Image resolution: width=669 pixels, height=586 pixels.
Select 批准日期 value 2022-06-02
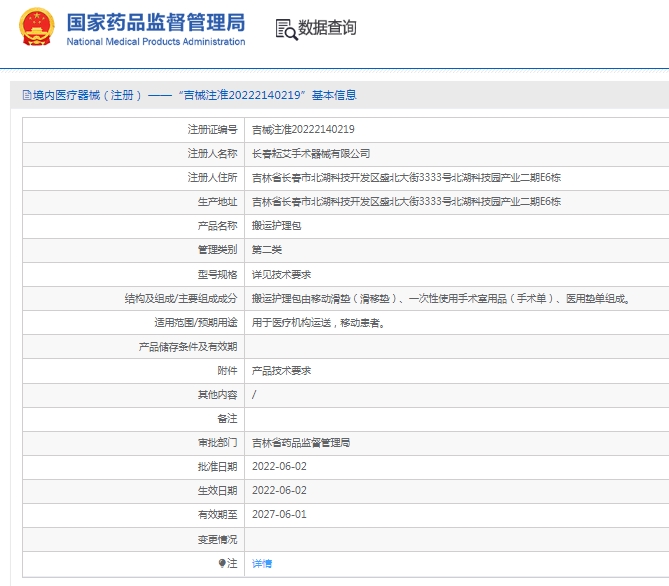point(279,466)
